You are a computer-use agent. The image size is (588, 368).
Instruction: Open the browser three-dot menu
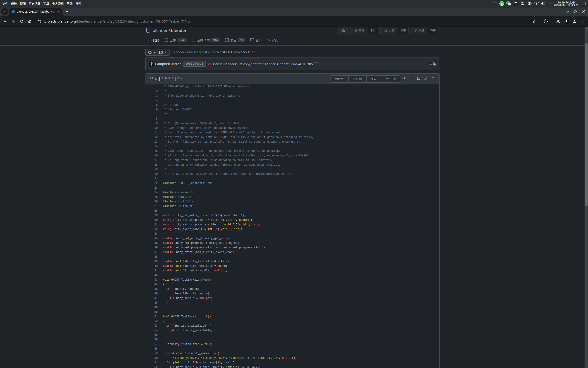583,21
